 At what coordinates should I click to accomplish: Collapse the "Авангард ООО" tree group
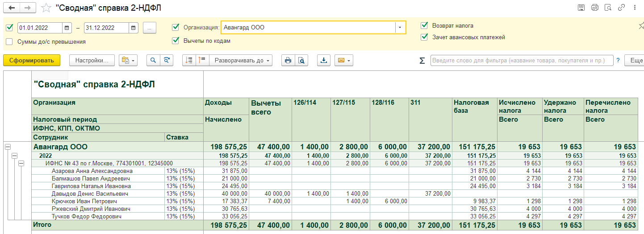[8, 147]
